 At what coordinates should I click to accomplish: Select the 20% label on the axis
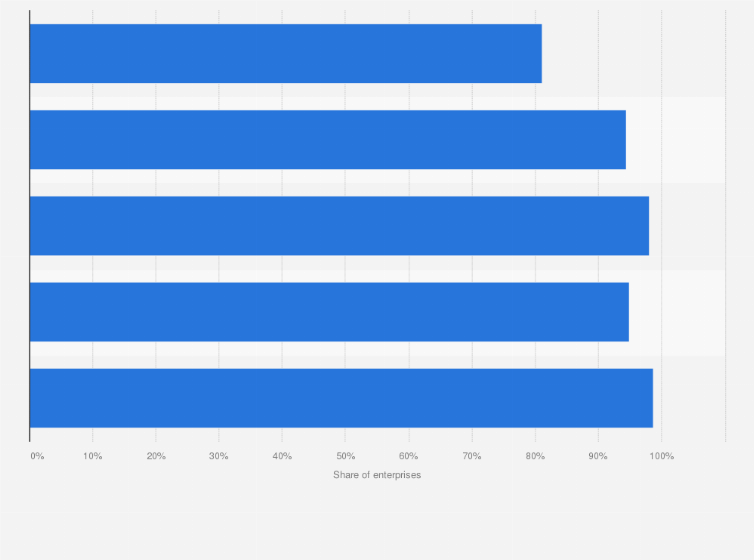pos(156,457)
